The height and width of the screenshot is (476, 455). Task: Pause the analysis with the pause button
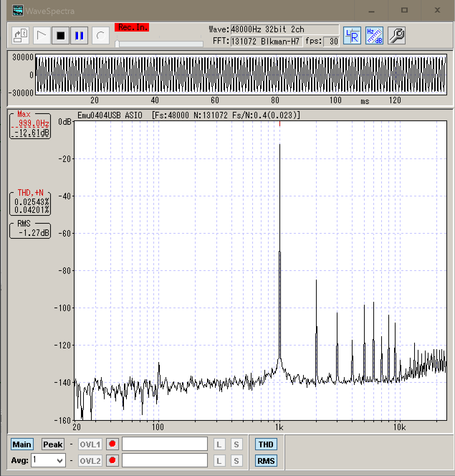pos(79,35)
